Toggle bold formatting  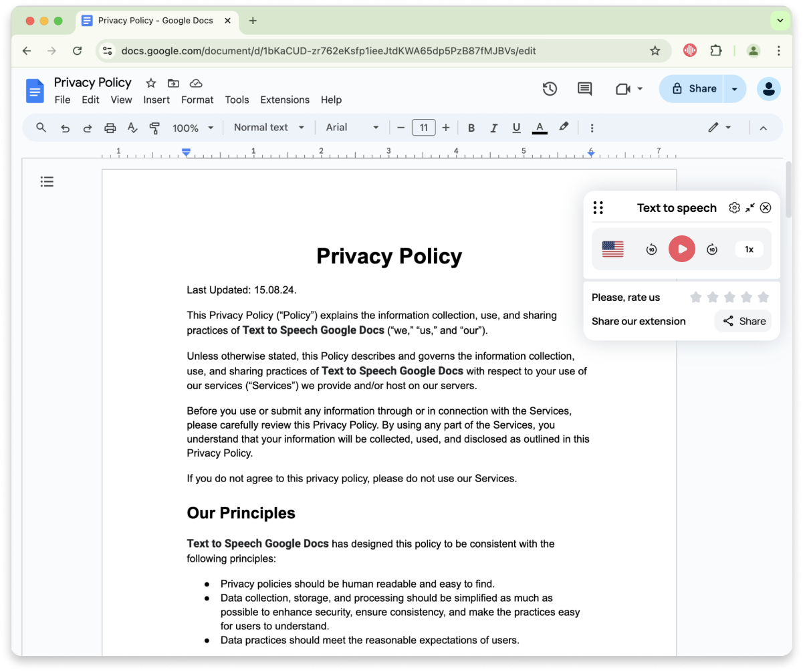[471, 128]
